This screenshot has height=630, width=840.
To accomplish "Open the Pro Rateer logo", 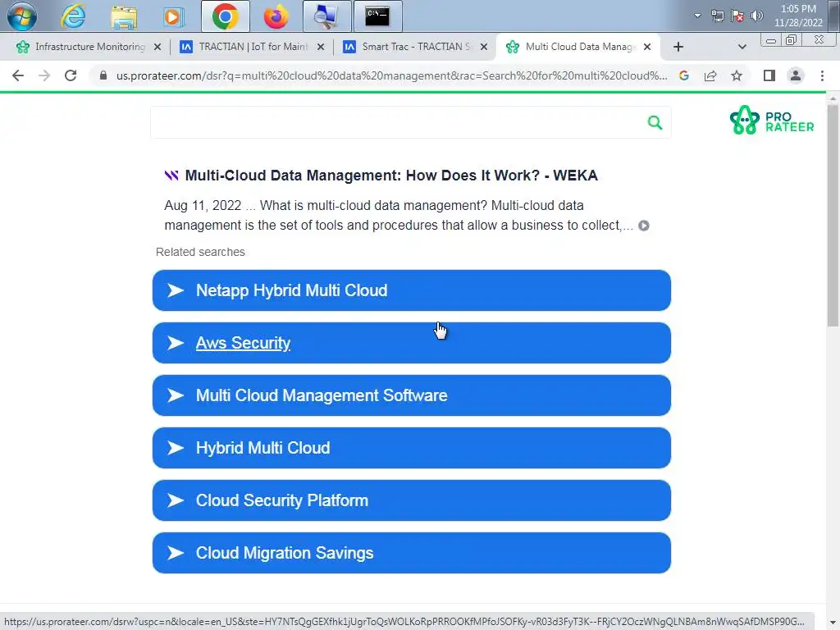I will pos(771,120).
